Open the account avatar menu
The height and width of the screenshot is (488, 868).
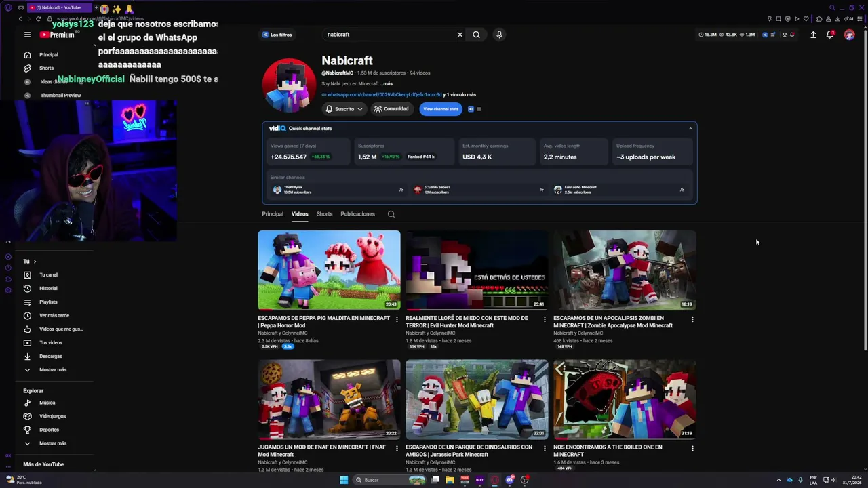pyautogui.click(x=849, y=35)
